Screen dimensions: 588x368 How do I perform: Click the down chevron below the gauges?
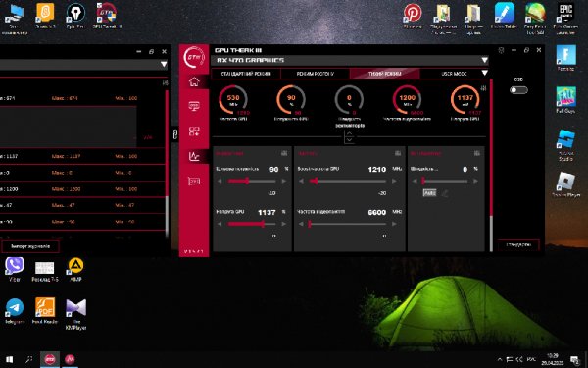pyautogui.click(x=349, y=140)
